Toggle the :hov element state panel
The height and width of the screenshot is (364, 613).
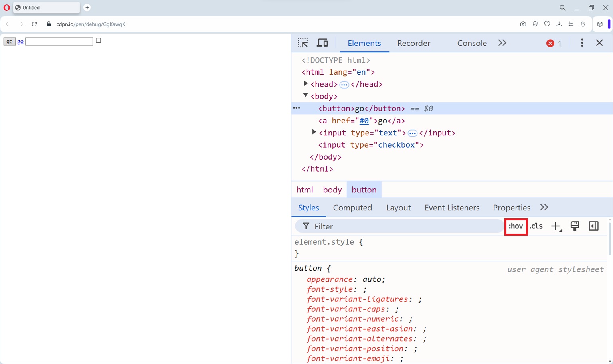pos(516,226)
